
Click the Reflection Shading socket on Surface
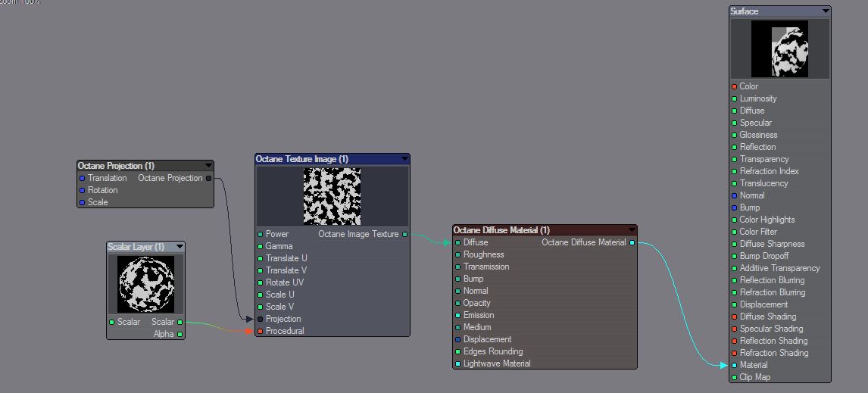coord(734,341)
